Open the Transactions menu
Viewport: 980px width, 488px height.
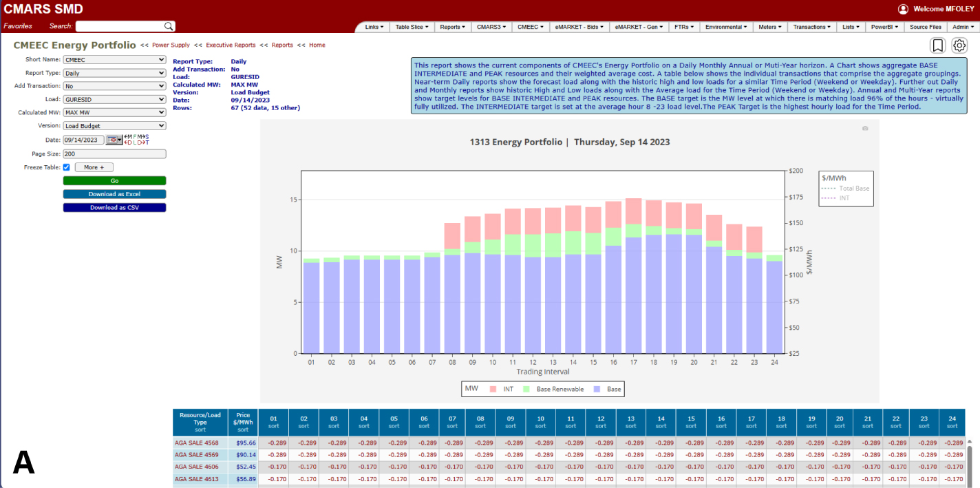click(812, 27)
